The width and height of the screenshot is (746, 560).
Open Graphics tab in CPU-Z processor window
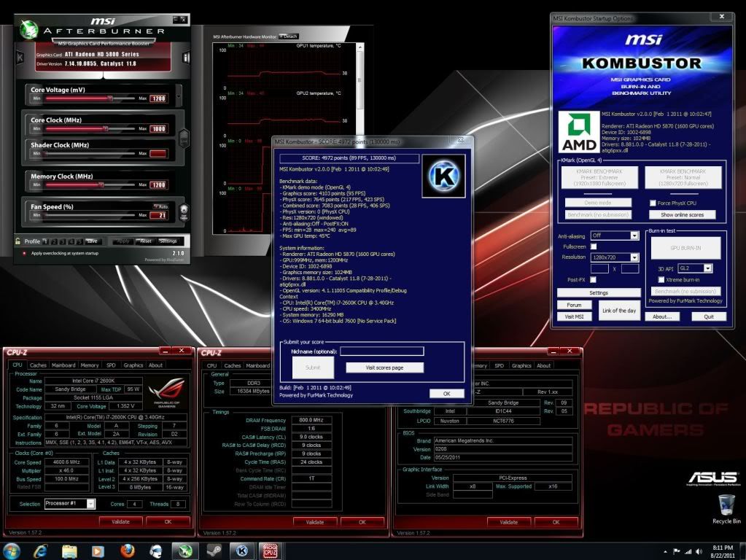(x=133, y=365)
